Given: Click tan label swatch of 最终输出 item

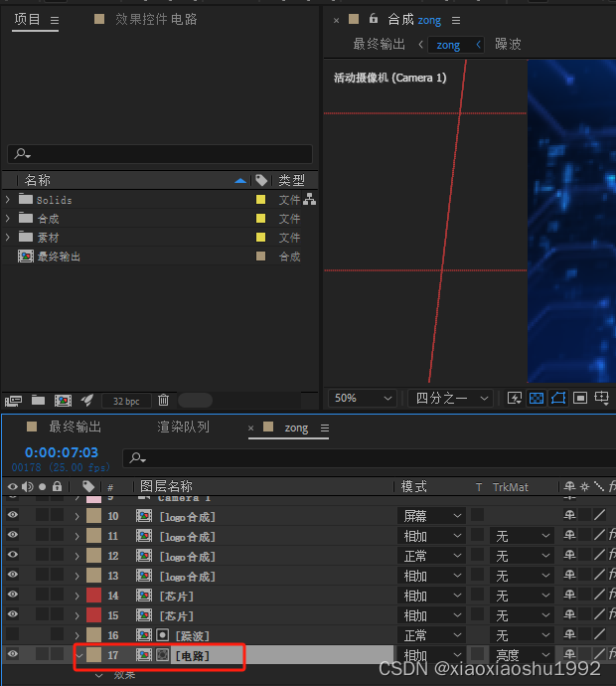Looking at the screenshot, I should [260, 256].
